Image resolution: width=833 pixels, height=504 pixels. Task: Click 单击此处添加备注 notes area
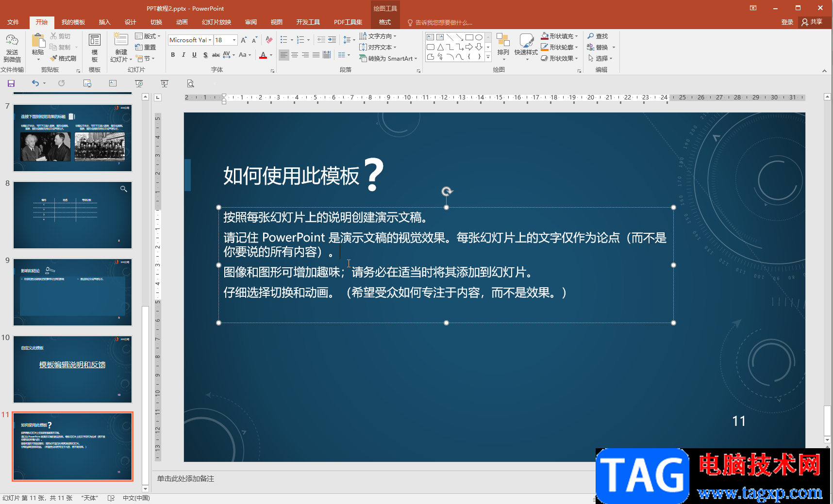tap(185, 478)
